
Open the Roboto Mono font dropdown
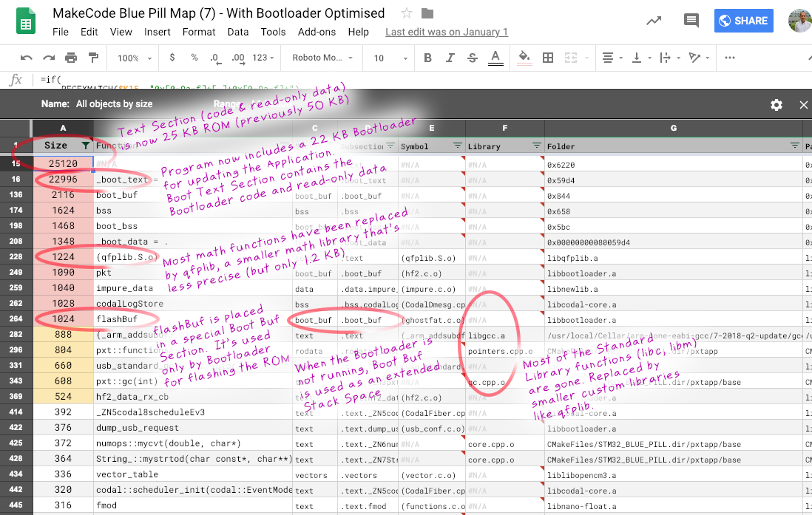(x=322, y=58)
